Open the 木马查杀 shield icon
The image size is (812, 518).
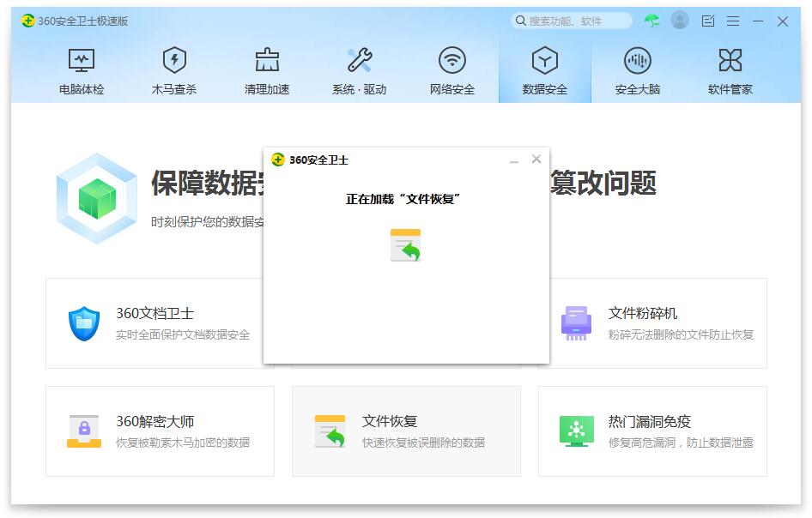[174, 60]
